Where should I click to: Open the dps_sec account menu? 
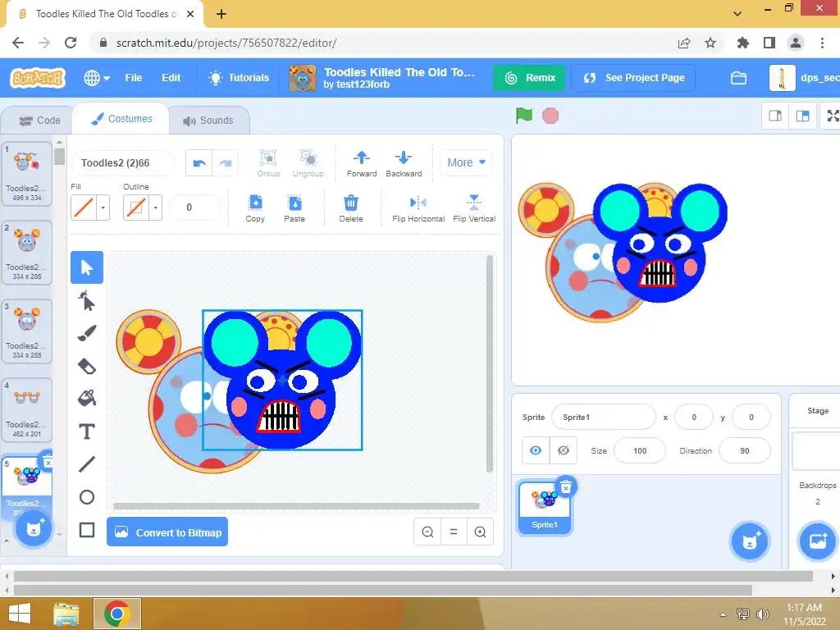pyautogui.click(x=804, y=78)
